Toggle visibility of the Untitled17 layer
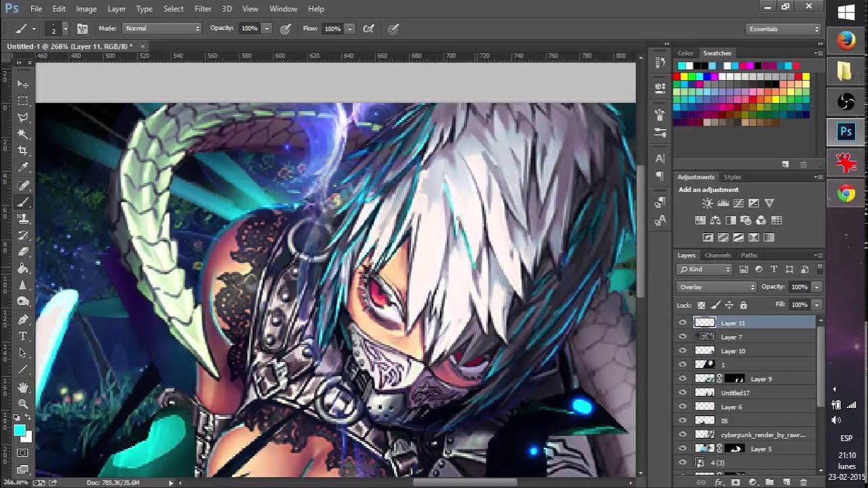 pyautogui.click(x=683, y=393)
